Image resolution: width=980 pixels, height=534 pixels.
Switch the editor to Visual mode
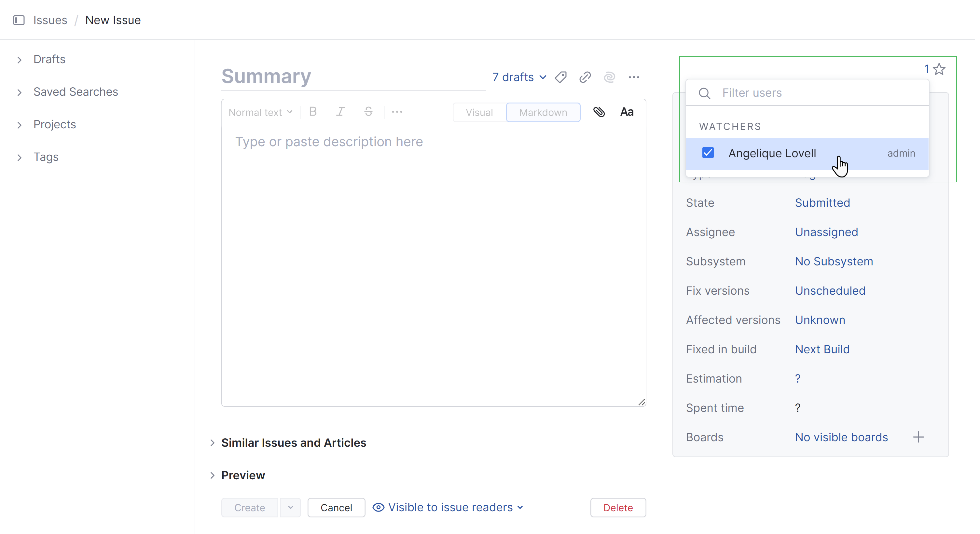(479, 112)
